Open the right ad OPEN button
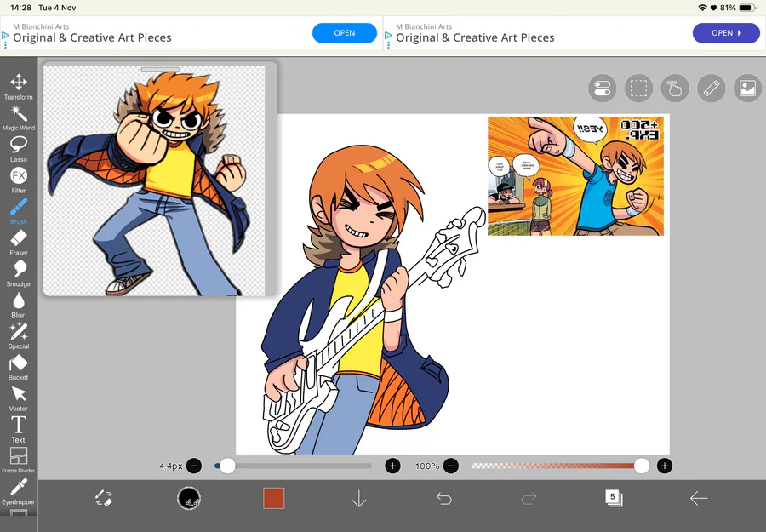 coord(726,32)
